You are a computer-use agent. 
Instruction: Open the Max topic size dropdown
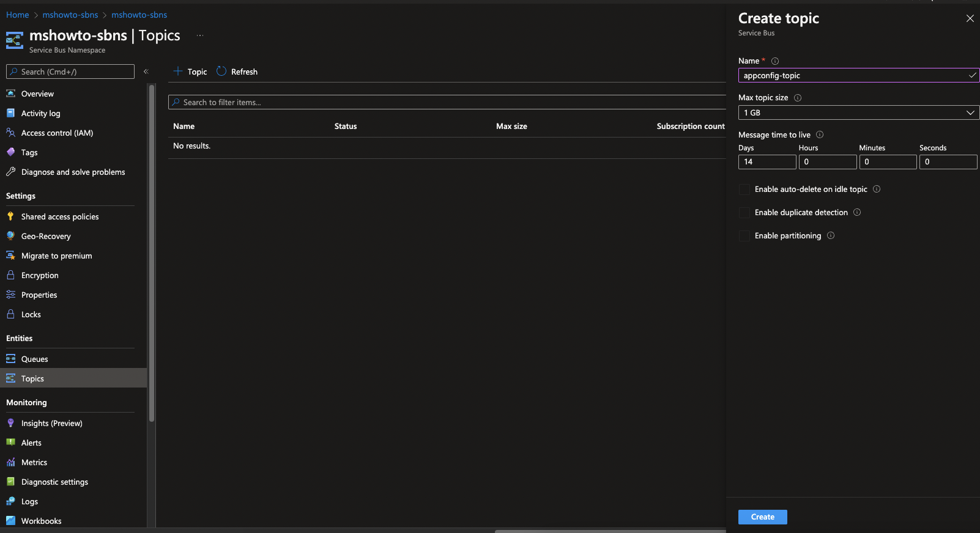point(859,112)
